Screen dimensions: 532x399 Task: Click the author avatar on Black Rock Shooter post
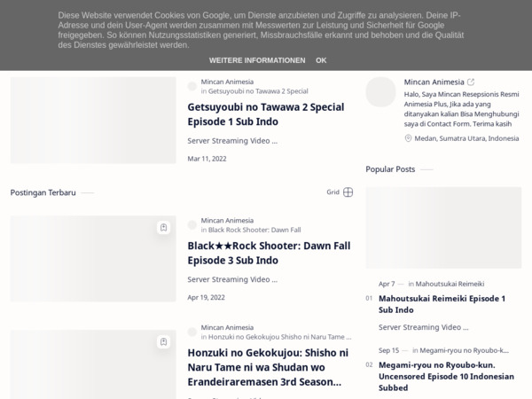pyautogui.click(x=192, y=225)
